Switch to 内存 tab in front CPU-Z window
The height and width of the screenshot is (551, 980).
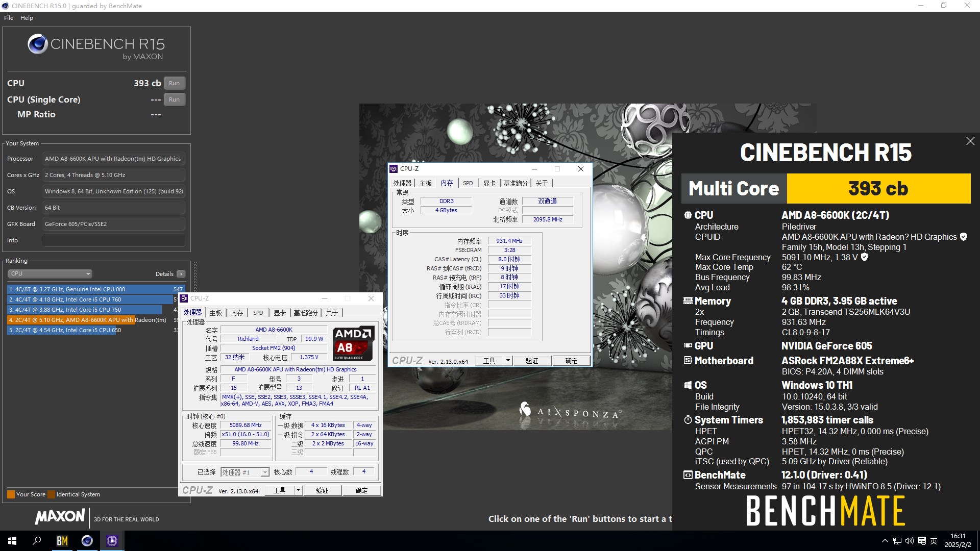[x=237, y=313]
